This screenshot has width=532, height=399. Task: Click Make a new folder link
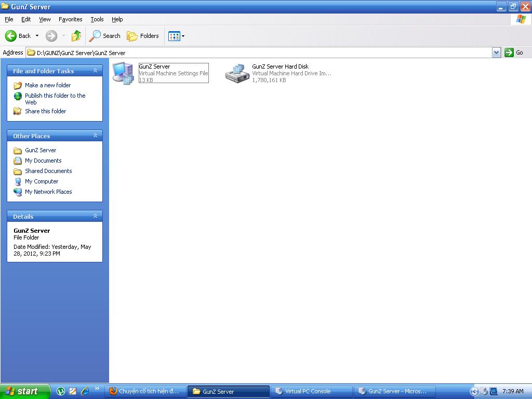tap(48, 85)
